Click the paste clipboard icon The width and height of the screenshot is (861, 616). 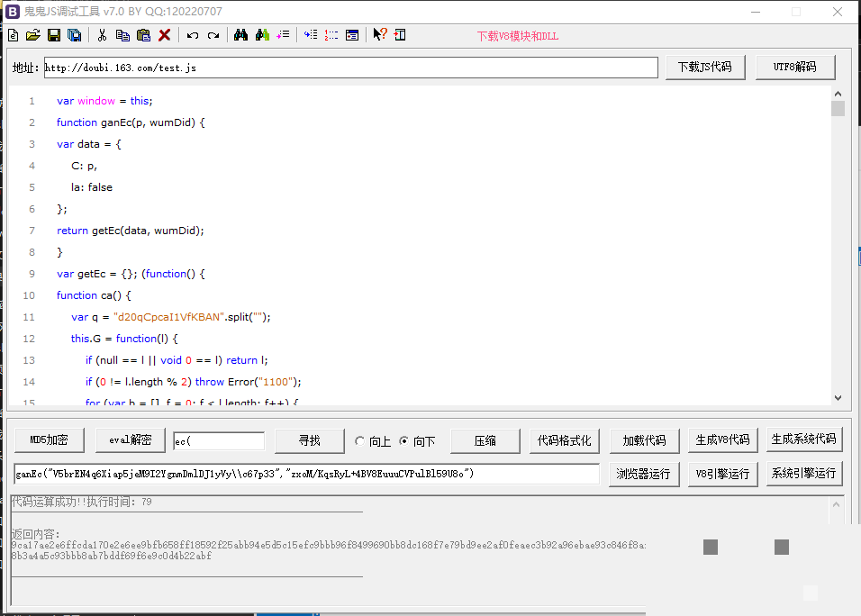(143, 35)
